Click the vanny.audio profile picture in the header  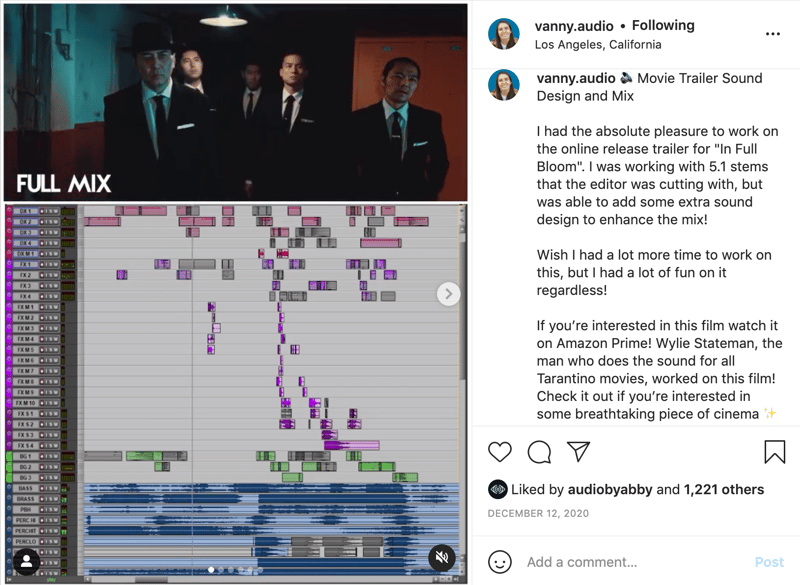point(504,34)
